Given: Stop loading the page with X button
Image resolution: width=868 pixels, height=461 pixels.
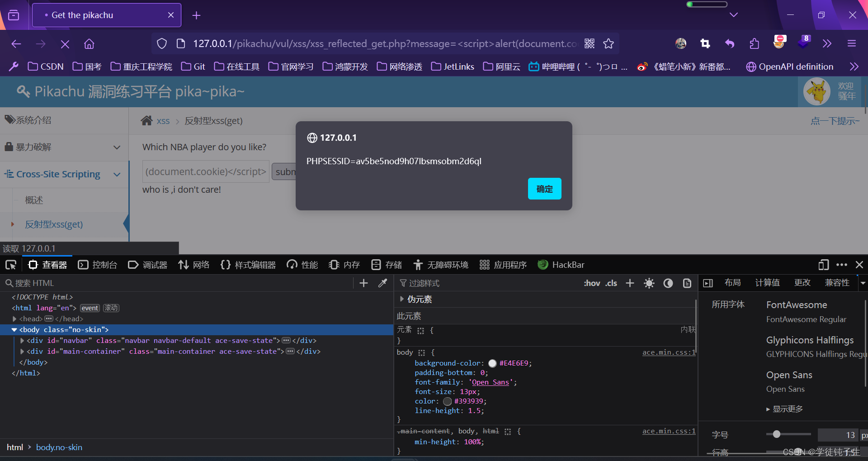Looking at the screenshot, I should [x=65, y=44].
